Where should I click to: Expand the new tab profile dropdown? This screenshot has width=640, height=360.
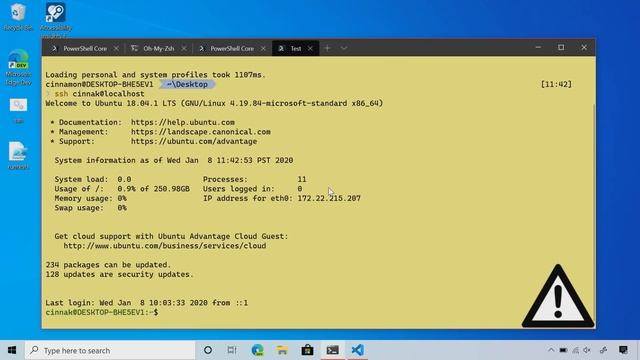pos(344,49)
